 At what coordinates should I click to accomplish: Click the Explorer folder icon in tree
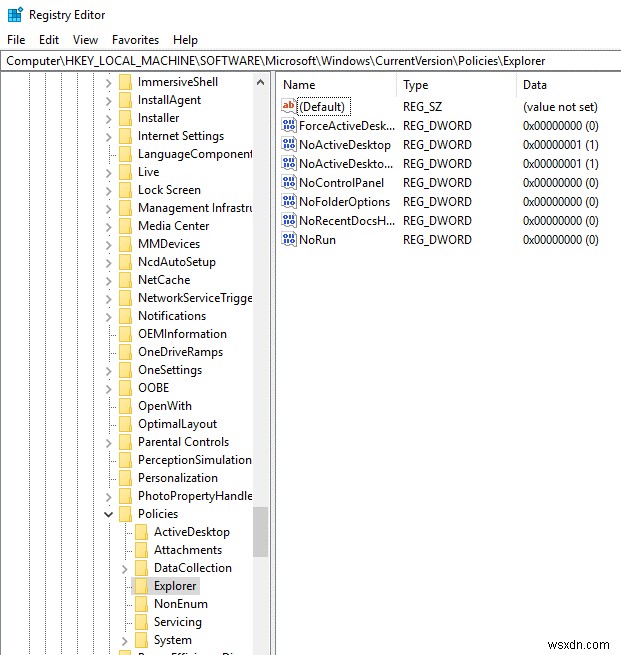142,586
